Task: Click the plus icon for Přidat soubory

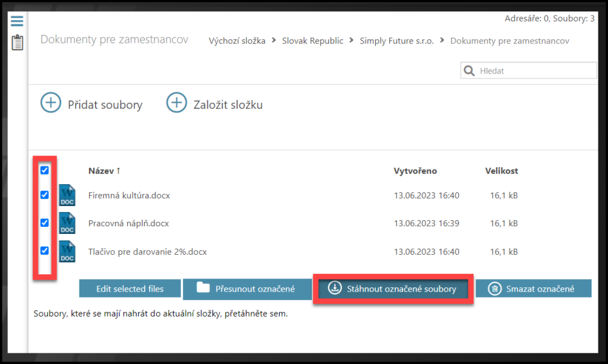Action: [x=51, y=103]
